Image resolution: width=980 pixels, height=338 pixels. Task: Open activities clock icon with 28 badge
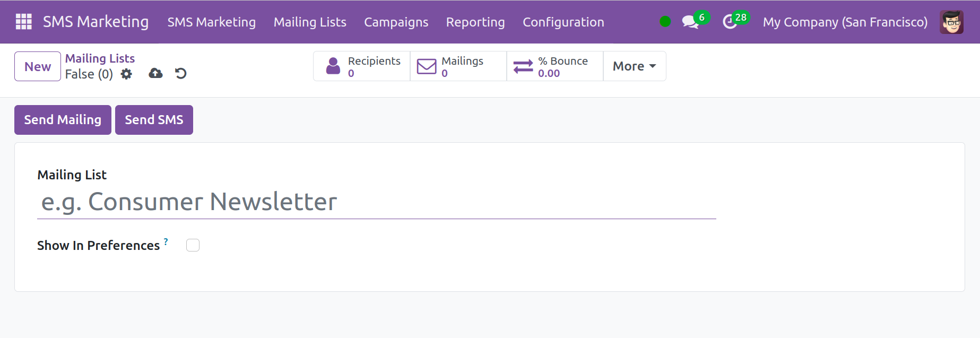(730, 22)
